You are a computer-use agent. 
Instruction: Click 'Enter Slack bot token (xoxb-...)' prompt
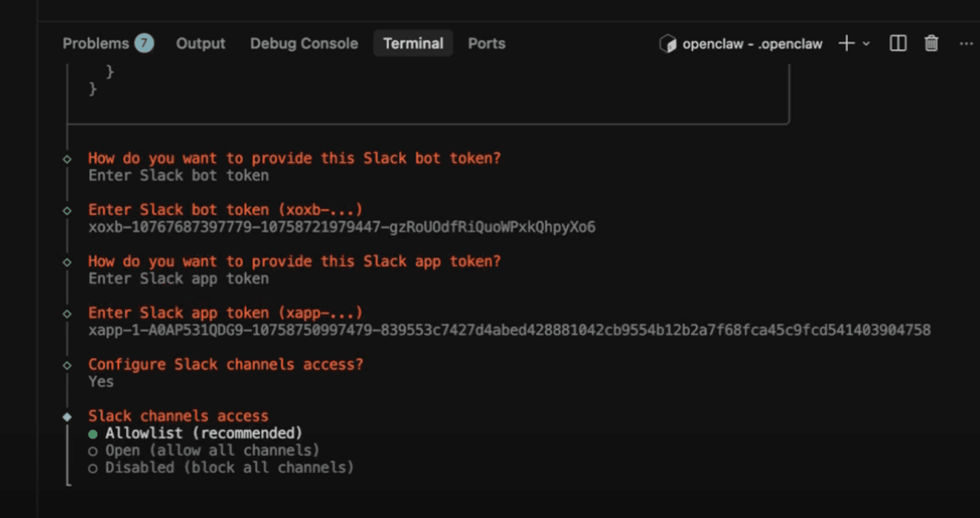[x=225, y=210]
